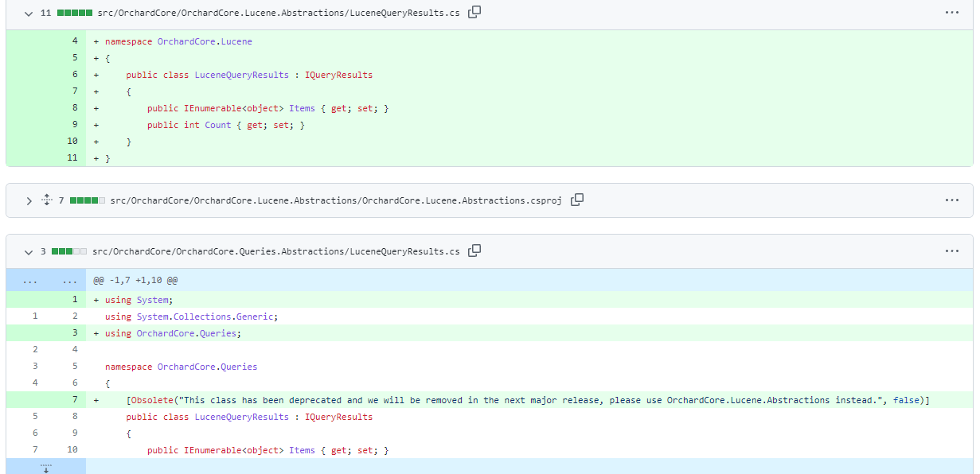Click the diffstat squares of the csproj file

[x=88, y=200]
